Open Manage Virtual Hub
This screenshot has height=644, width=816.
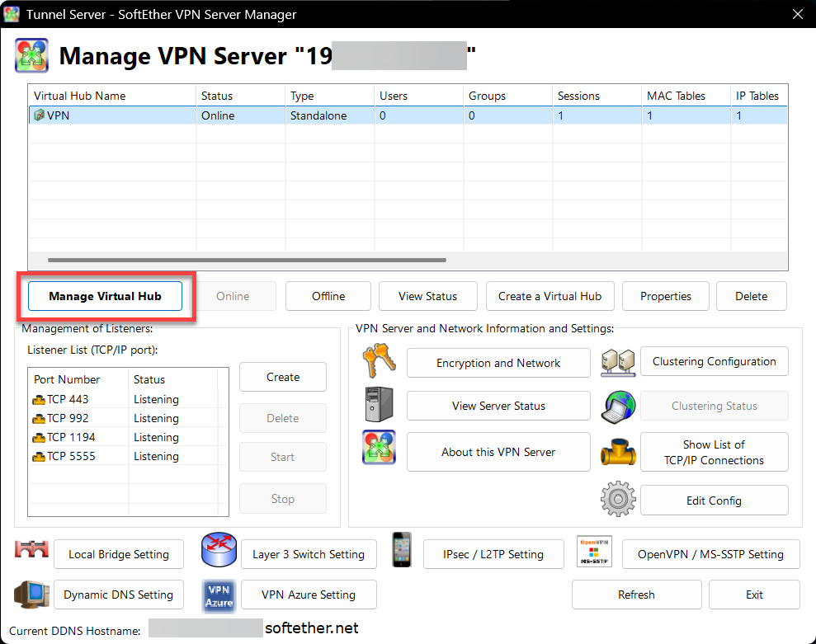[x=105, y=296]
